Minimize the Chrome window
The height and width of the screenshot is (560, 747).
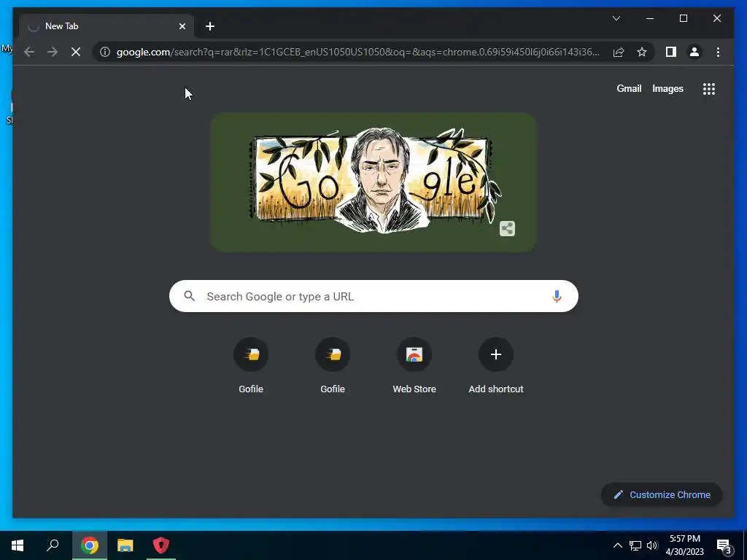(650, 18)
